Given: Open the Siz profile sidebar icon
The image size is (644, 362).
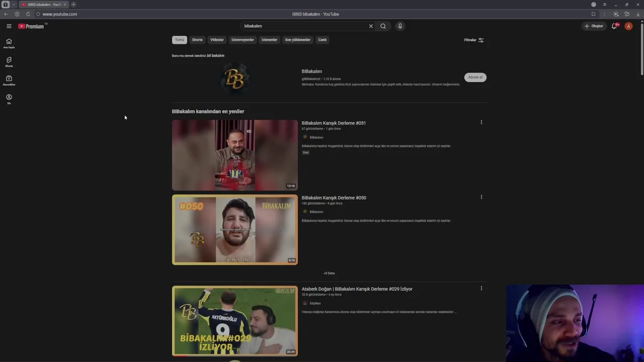Looking at the screenshot, I should coord(9,100).
